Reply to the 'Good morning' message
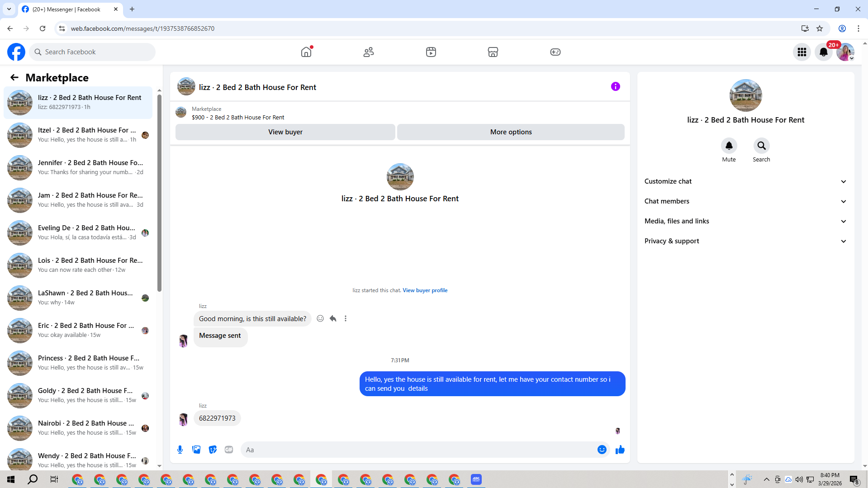This screenshot has width=868, height=488. (333, 318)
